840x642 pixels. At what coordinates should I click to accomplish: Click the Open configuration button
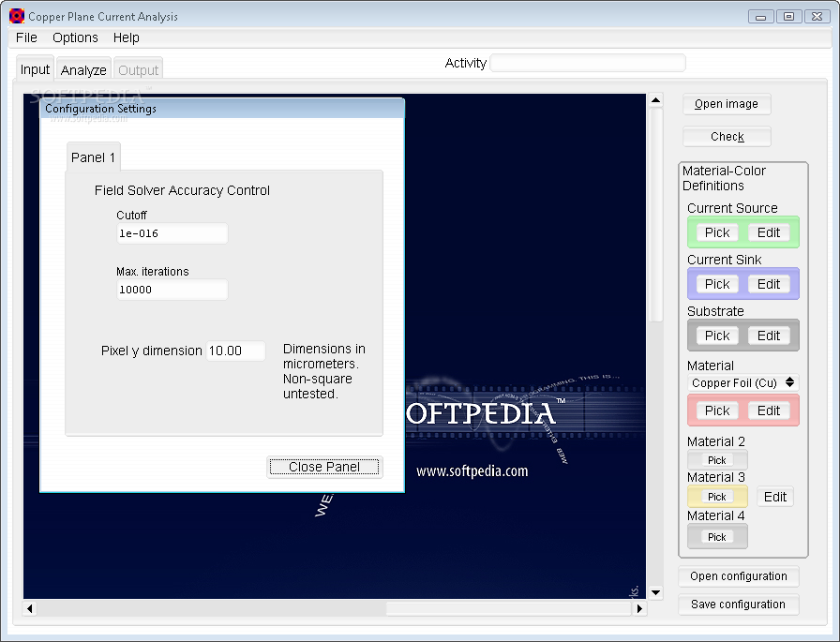point(738,576)
